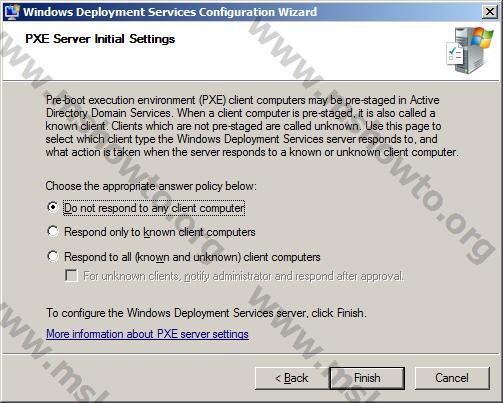Open 'More information about PXE server settings' link

coord(147,334)
